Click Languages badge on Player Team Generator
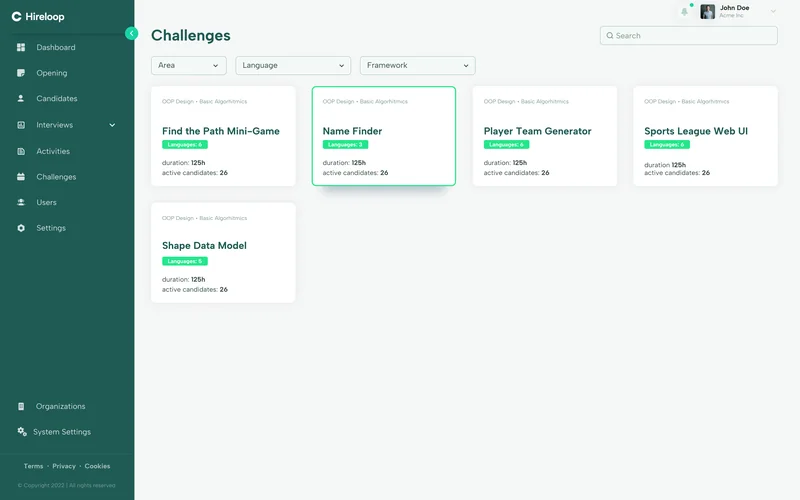 506,145
